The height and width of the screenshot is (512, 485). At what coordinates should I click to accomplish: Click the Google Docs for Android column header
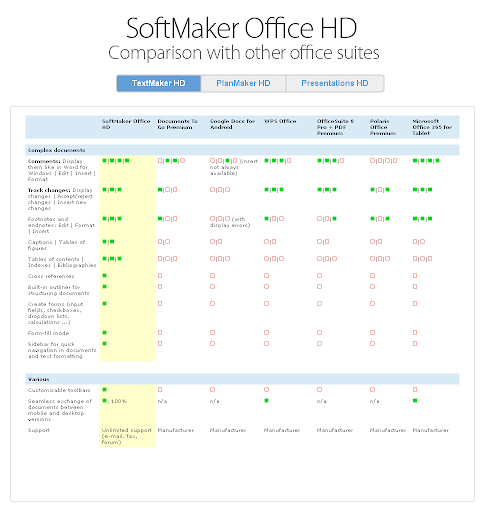[232, 124]
